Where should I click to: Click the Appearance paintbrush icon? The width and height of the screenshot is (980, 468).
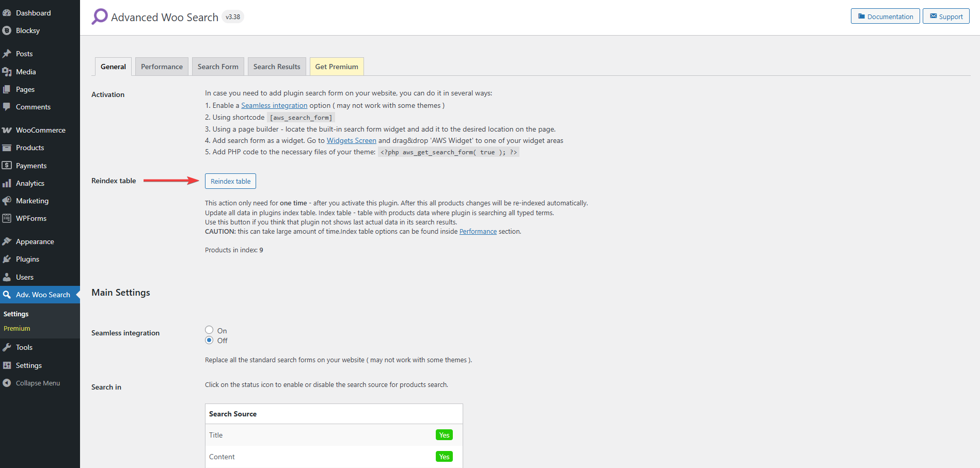(x=7, y=241)
